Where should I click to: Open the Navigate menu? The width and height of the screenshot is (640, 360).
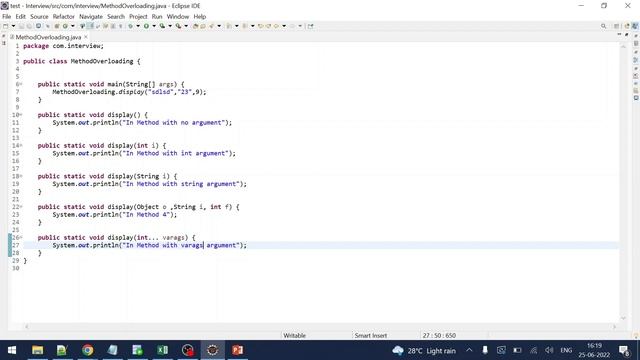91,16
